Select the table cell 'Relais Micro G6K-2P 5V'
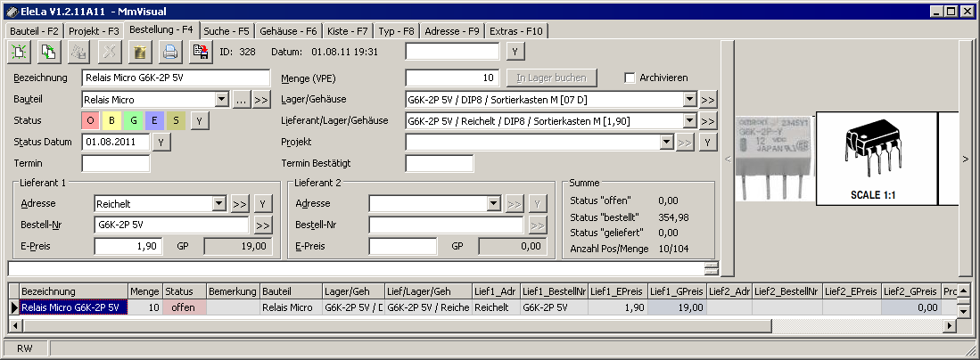This screenshot has height=360, width=980. [x=73, y=307]
